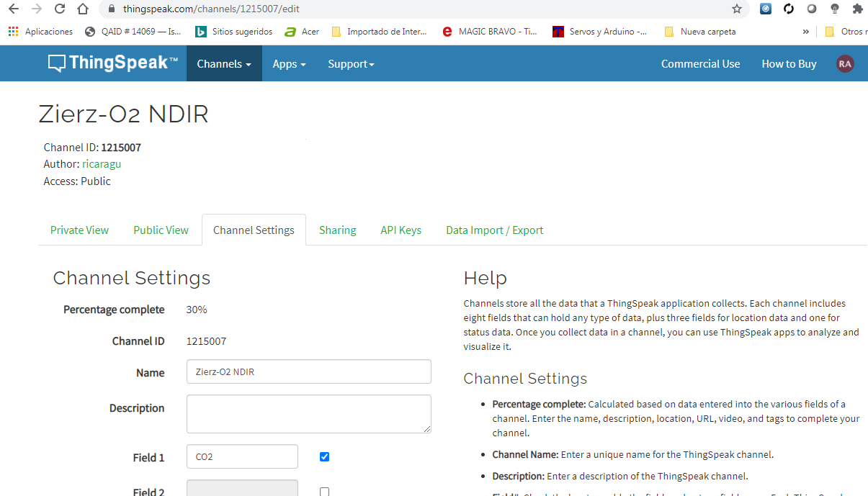This screenshot has height=496, width=868.
Task: Switch to the Public View tab
Action: (x=161, y=230)
